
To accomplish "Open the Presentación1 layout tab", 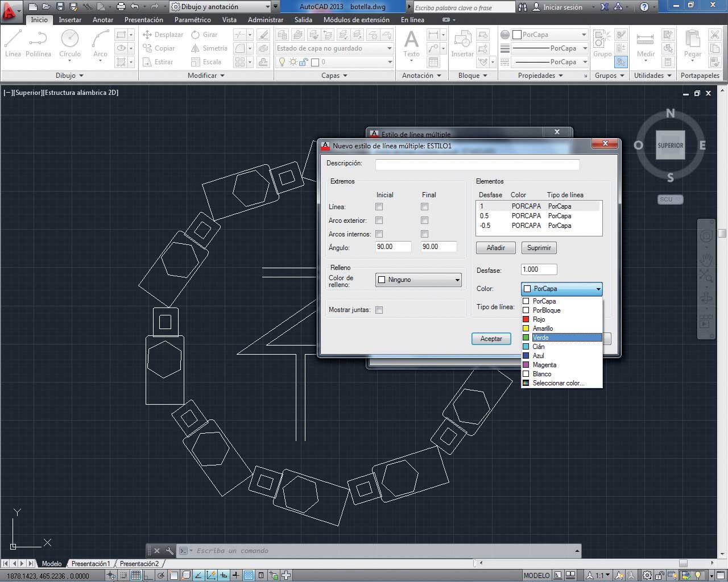I will pos(90,564).
